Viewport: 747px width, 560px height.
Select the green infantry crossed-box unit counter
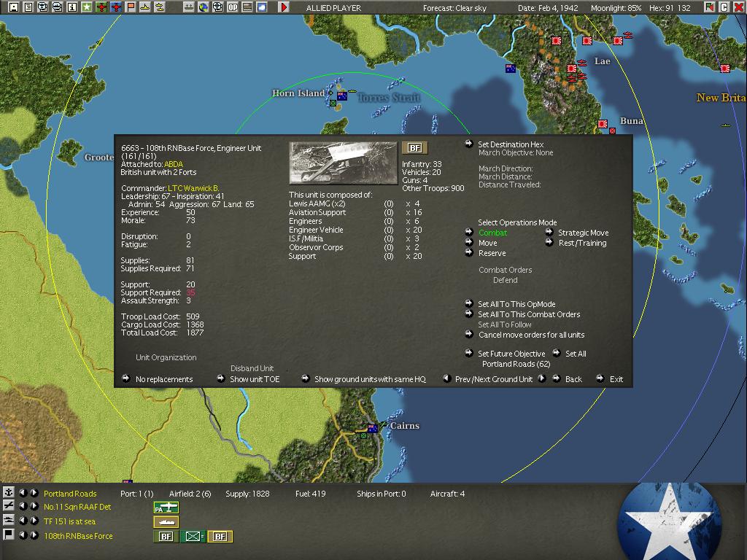tap(193, 537)
